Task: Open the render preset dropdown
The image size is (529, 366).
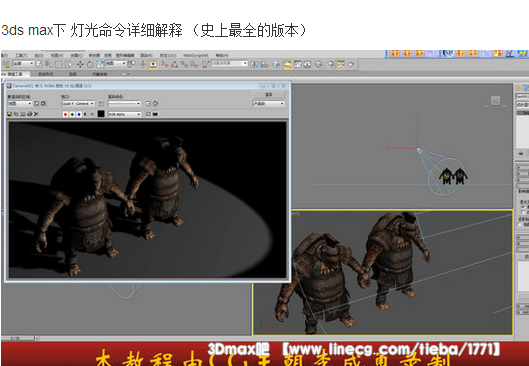Action: pyautogui.click(x=124, y=104)
